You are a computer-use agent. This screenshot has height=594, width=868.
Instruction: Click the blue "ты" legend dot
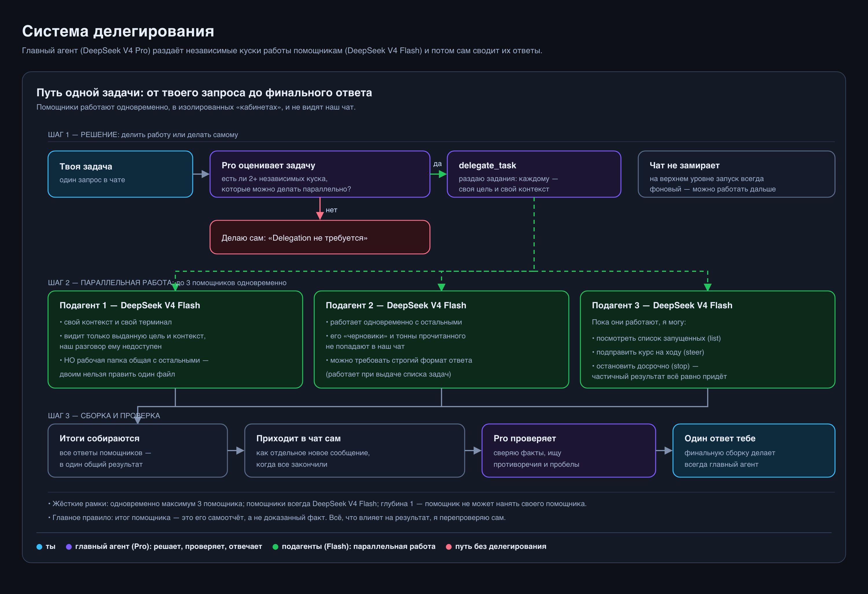pyautogui.click(x=39, y=547)
